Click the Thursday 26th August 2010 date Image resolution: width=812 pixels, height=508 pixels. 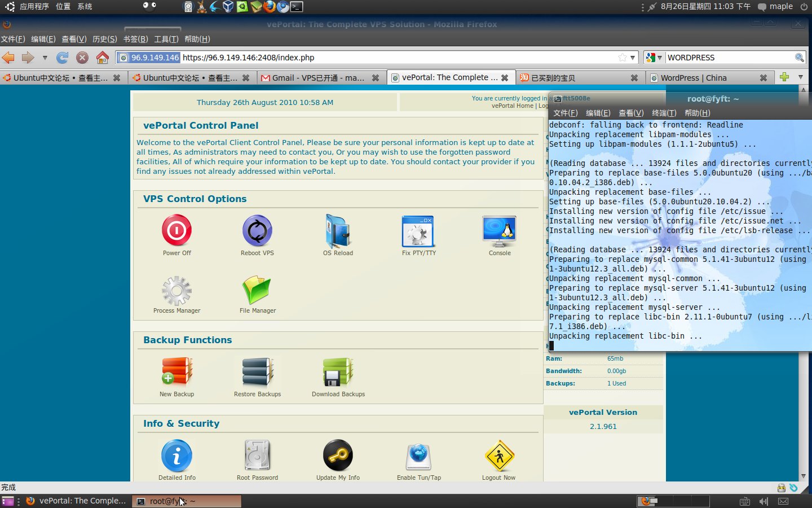265,102
